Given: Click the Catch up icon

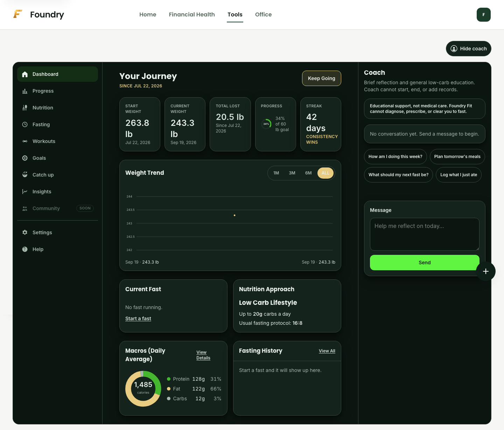Looking at the screenshot, I should [25, 175].
